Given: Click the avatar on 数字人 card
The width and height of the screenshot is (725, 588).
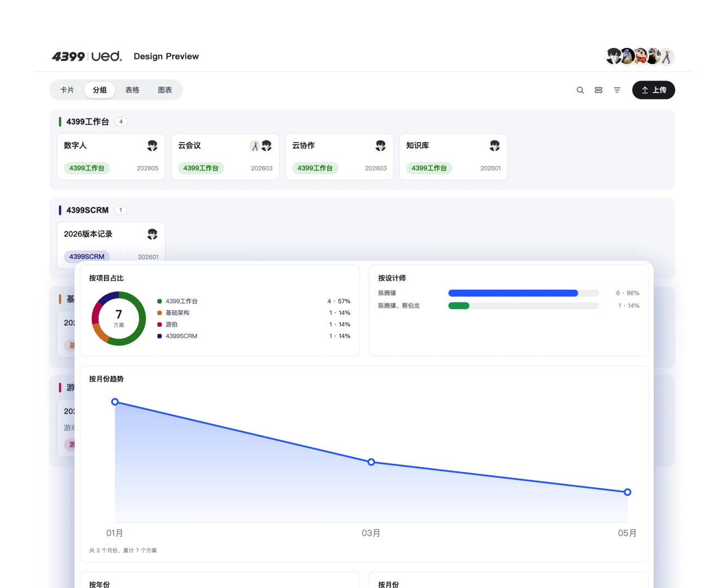Looking at the screenshot, I should pyautogui.click(x=152, y=146).
